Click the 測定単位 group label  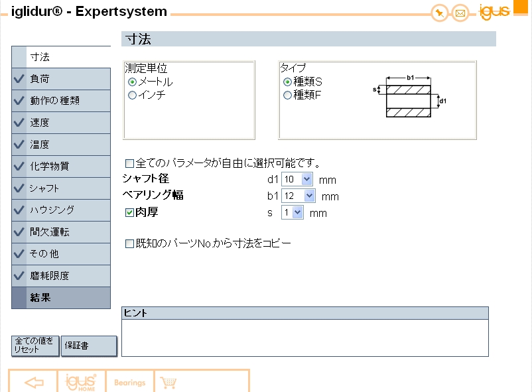click(x=146, y=68)
